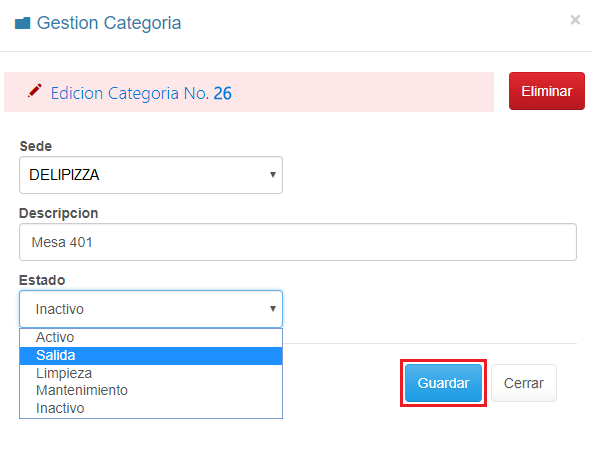
Task: Click the Descripcion field label
Action: pos(59,213)
